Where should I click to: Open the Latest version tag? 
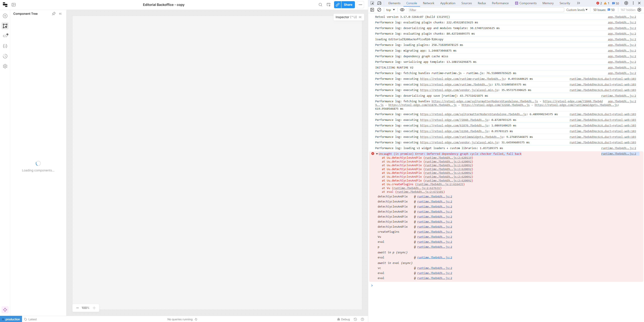pyautogui.click(x=31, y=319)
